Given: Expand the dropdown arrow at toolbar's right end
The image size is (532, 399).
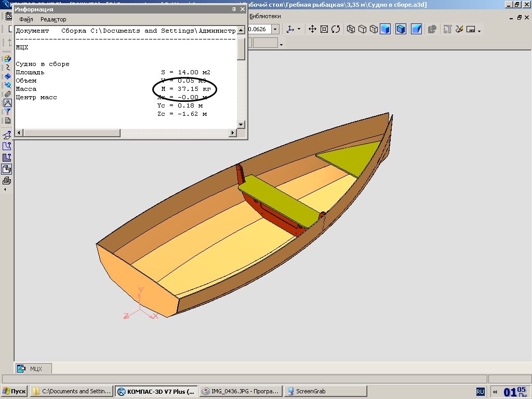Looking at the screenshot, I should [x=479, y=31].
